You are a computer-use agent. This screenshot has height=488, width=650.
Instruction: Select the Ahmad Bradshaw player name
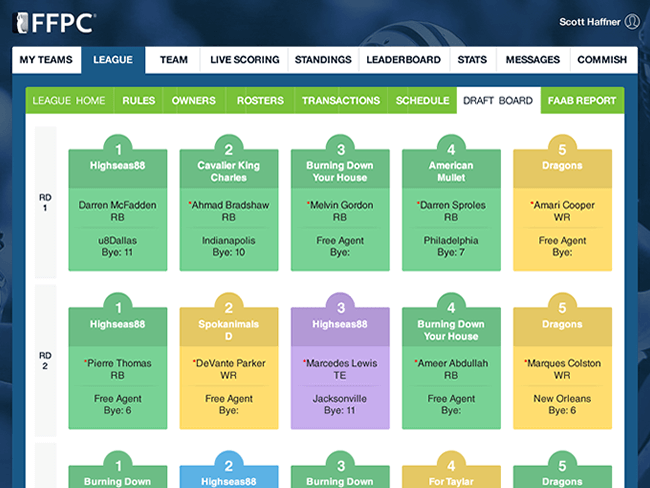[x=230, y=205]
